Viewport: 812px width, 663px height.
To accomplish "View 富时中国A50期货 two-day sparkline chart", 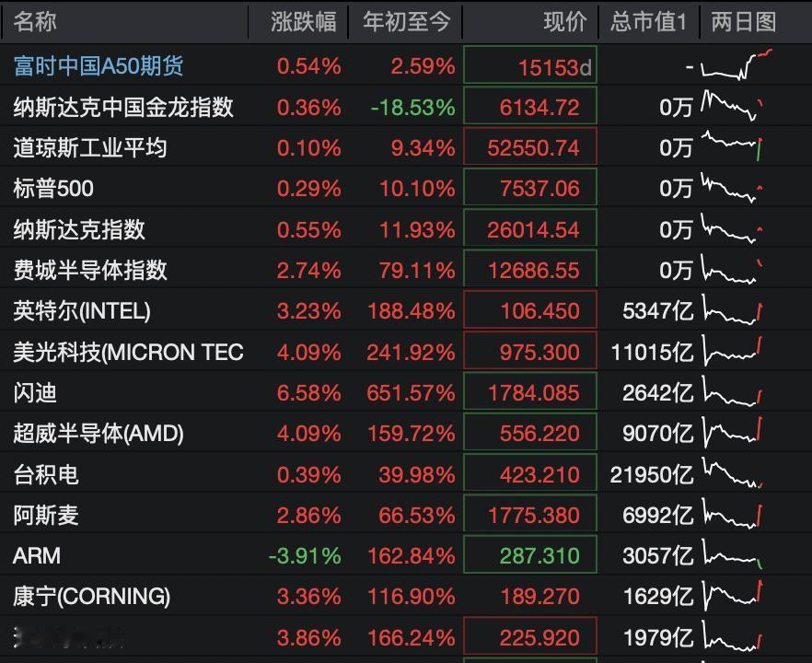I will click(x=737, y=64).
